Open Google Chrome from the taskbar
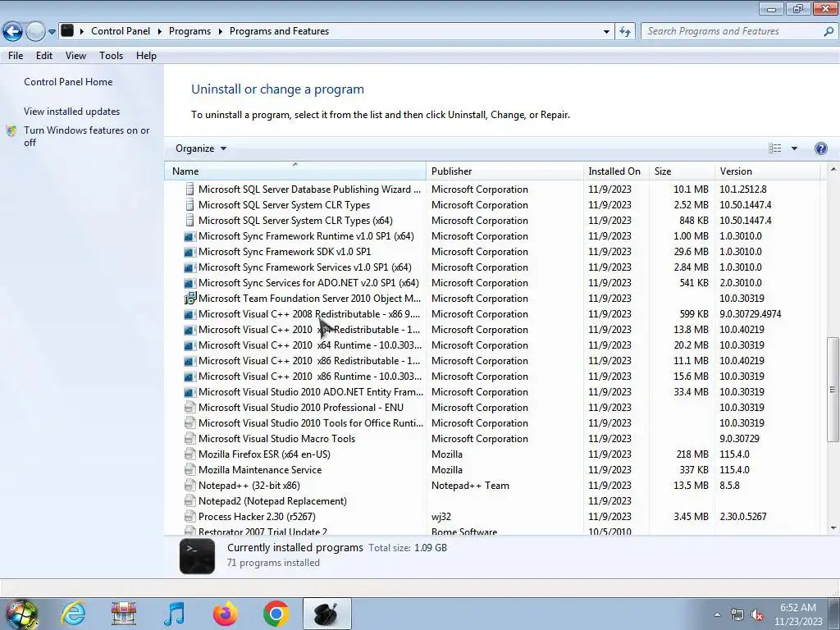840x630 pixels. coord(276,614)
